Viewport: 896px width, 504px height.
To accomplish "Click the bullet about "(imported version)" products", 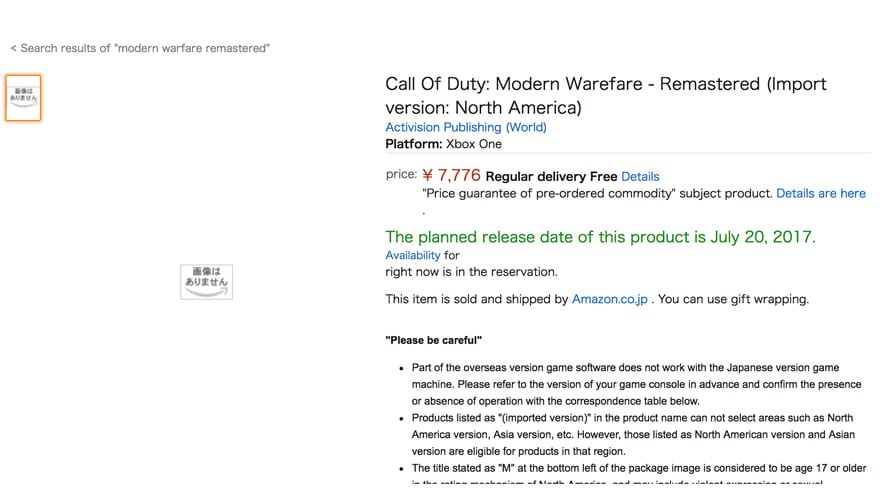I will click(633, 434).
